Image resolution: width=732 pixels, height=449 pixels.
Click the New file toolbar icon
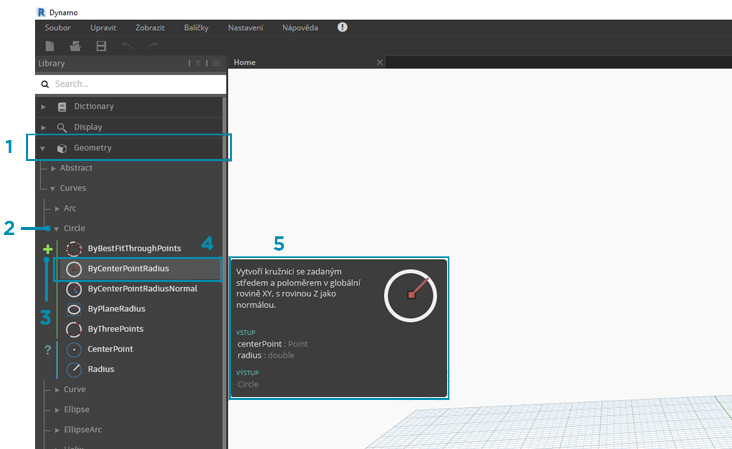point(49,46)
